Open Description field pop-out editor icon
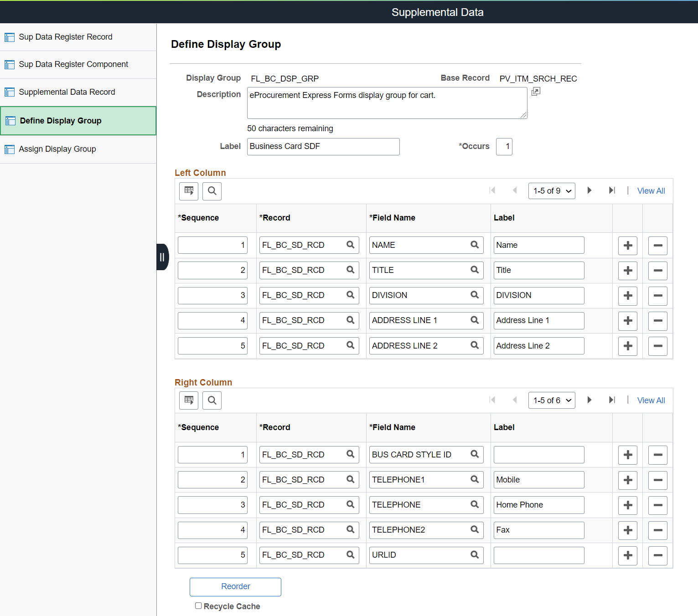 pos(536,92)
